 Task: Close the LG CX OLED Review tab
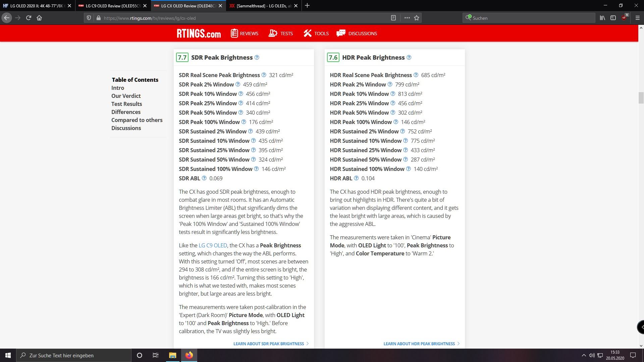pyautogui.click(x=220, y=6)
